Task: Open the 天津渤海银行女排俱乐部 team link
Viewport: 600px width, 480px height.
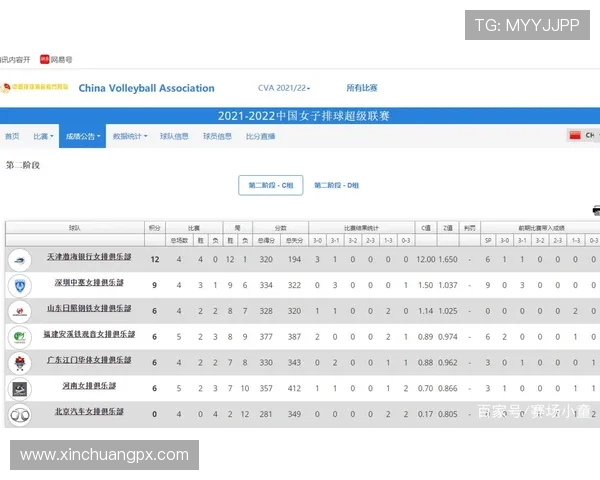Action: click(x=89, y=257)
